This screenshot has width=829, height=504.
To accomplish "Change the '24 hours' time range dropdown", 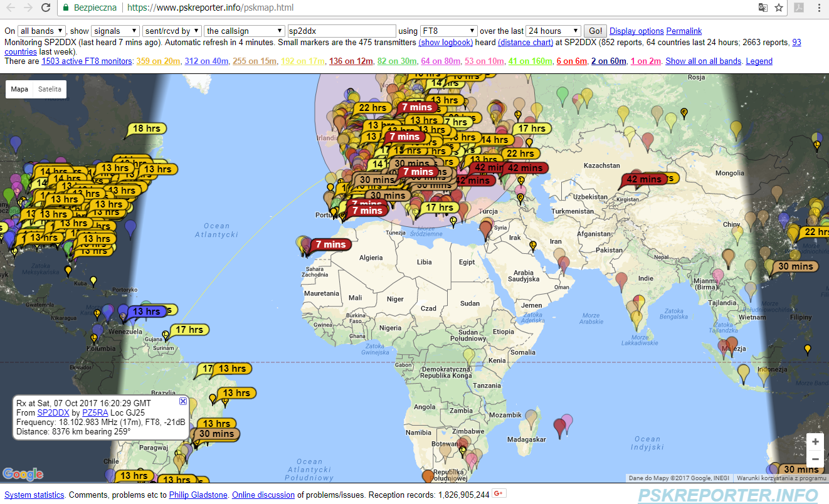I will point(553,31).
